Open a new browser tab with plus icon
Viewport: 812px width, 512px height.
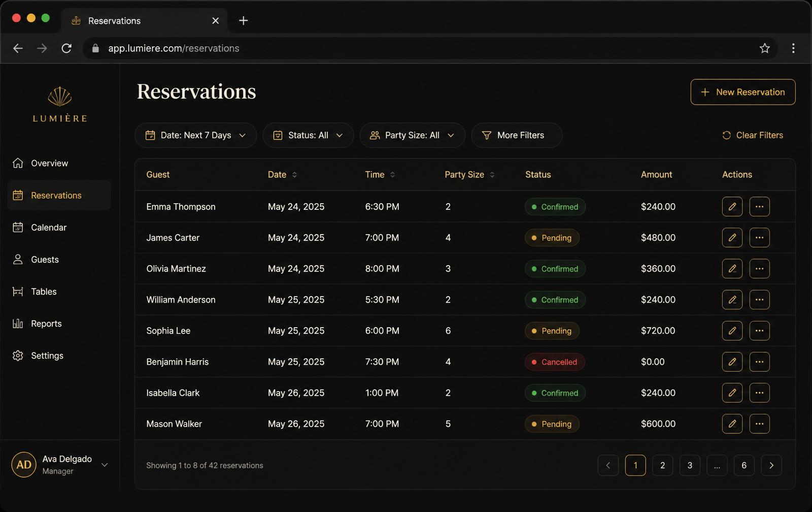click(x=243, y=20)
